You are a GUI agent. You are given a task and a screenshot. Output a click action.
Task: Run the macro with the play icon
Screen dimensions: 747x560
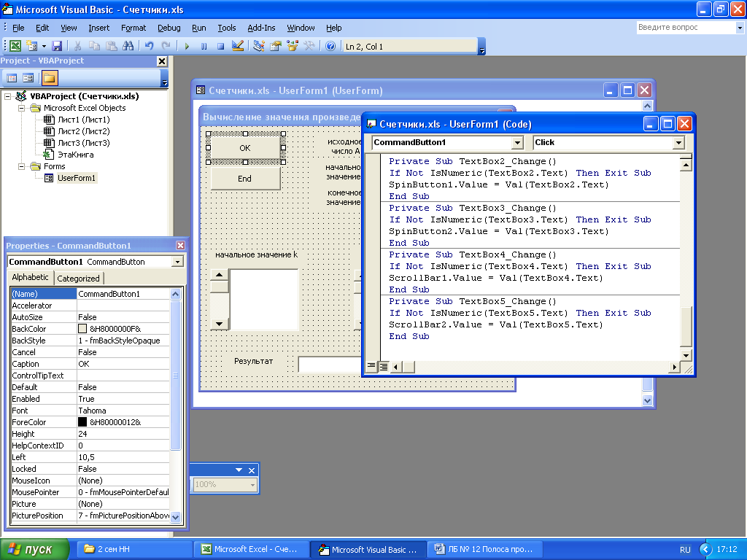coord(187,46)
